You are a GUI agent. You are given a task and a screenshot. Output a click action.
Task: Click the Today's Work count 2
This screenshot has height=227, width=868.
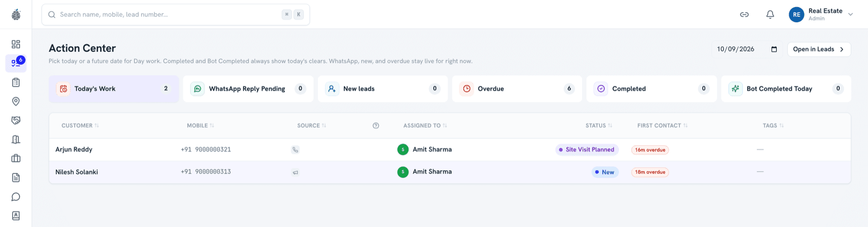point(166,89)
